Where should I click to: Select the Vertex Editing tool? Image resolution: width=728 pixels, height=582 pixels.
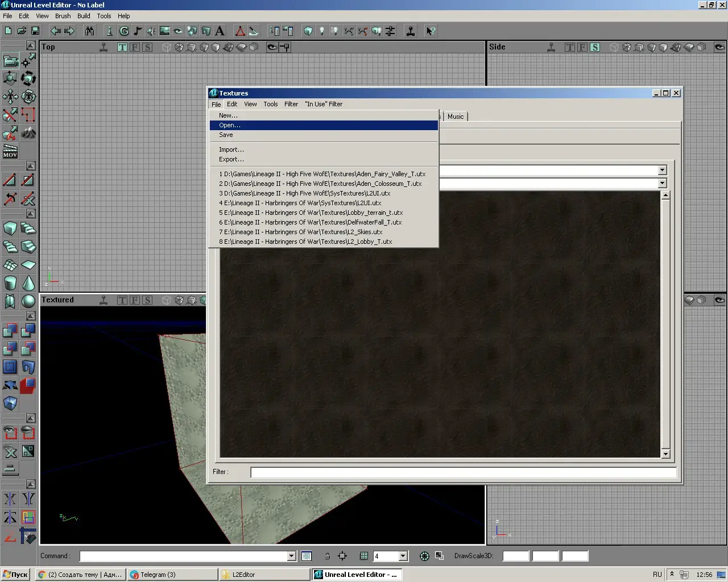click(x=28, y=60)
